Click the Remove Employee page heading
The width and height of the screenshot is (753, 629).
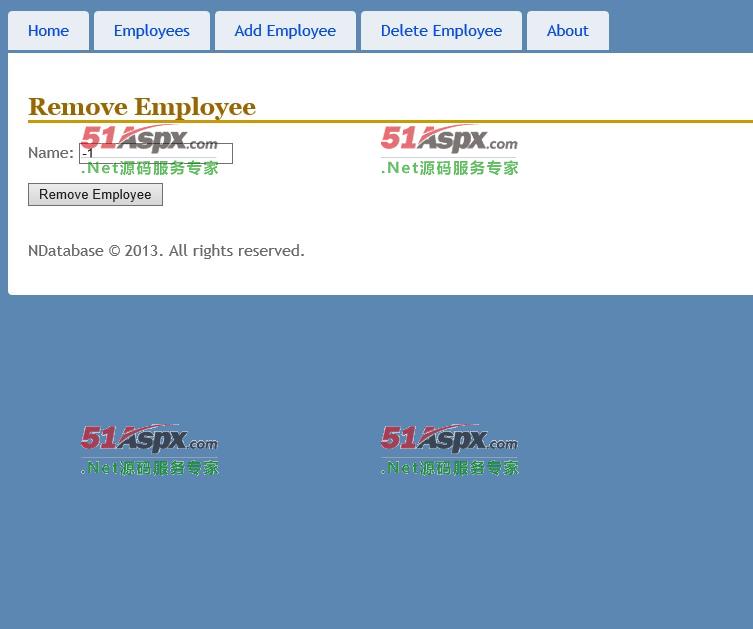click(x=142, y=107)
